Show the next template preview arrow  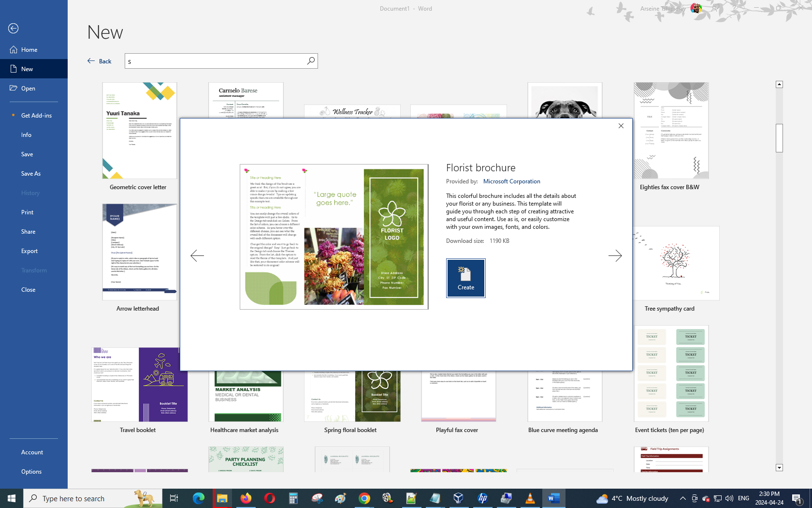click(x=615, y=255)
